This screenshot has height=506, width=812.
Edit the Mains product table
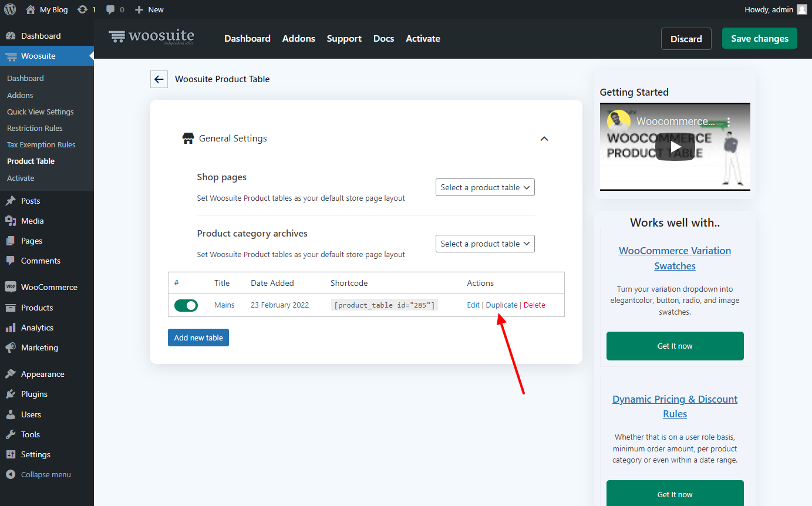[x=473, y=305]
